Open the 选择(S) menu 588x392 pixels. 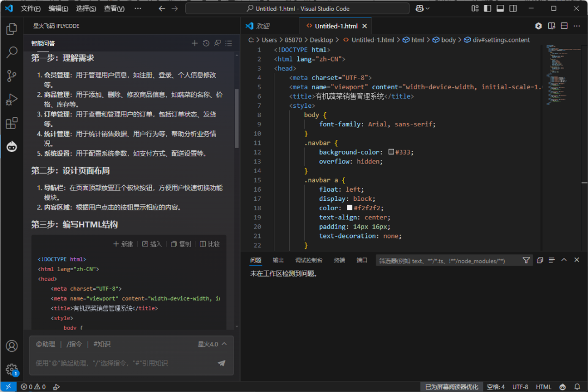[x=86, y=8]
